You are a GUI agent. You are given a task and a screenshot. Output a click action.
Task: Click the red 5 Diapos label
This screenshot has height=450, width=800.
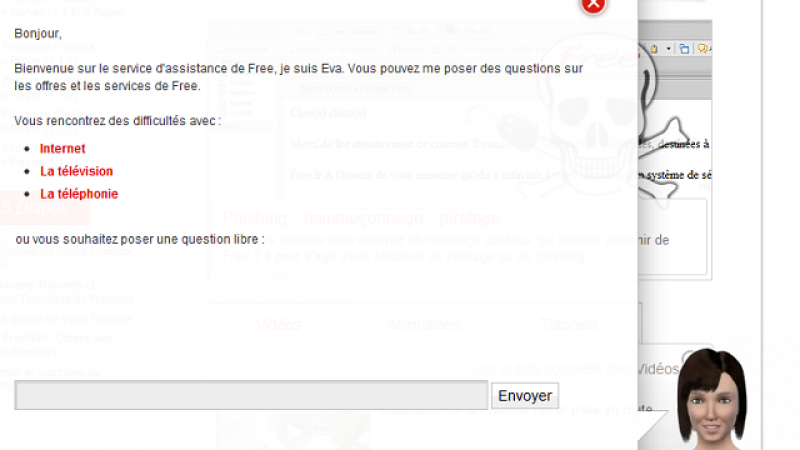coord(36,208)
